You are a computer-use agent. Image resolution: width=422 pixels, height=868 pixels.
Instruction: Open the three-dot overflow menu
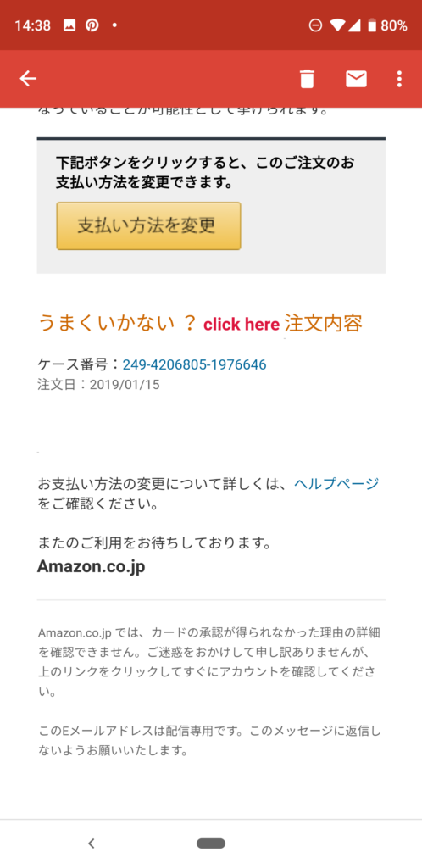point(399,79)
